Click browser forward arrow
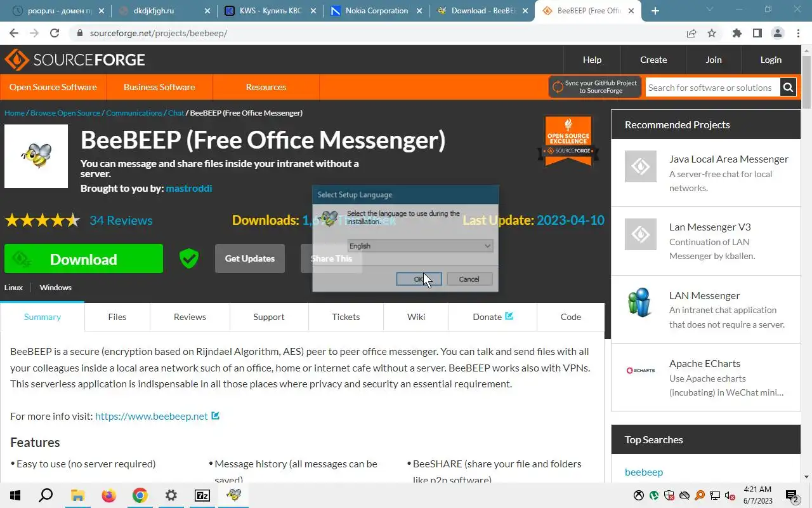 pos(34,33)
